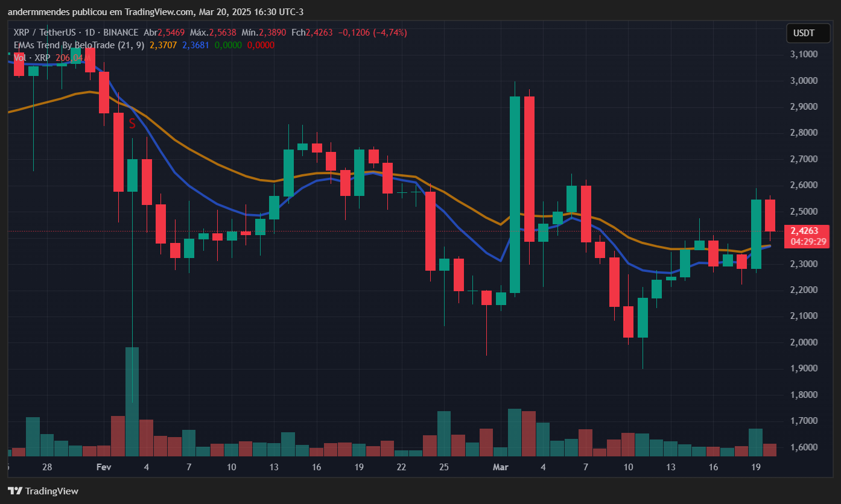Click the 2,2000 price axis label
The width and height of the screenshot is (841, 504).
(804, 290)
